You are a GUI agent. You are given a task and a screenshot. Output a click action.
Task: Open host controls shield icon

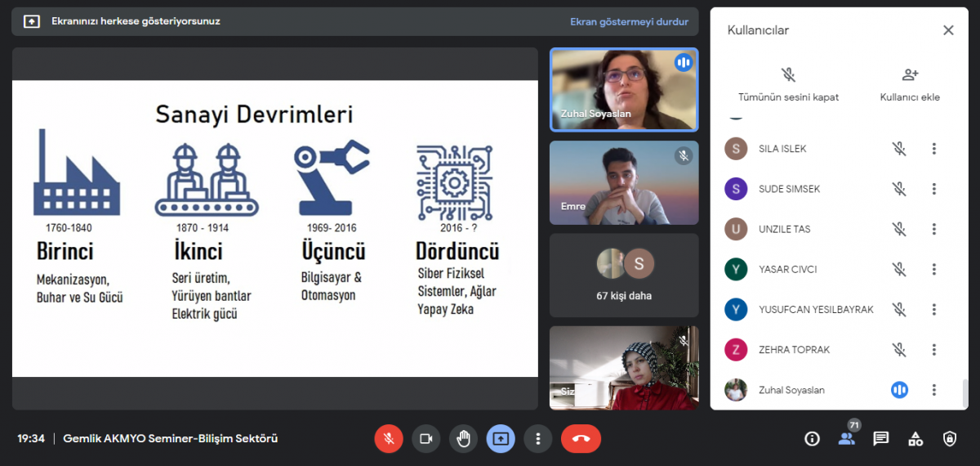[950, 439]
